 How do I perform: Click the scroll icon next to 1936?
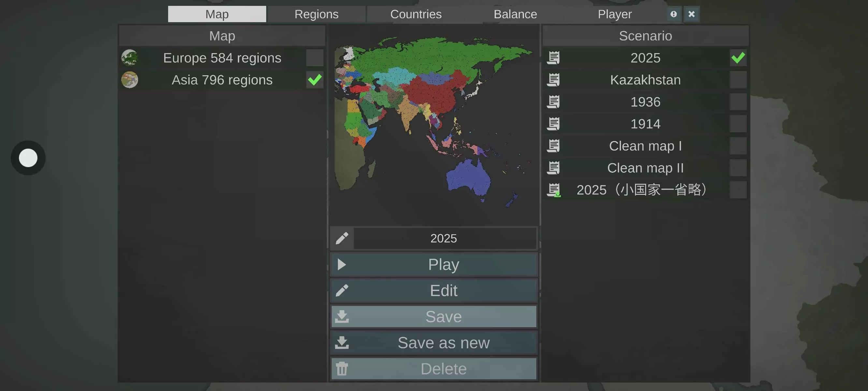pyautogui.click(x=553, y=102)
